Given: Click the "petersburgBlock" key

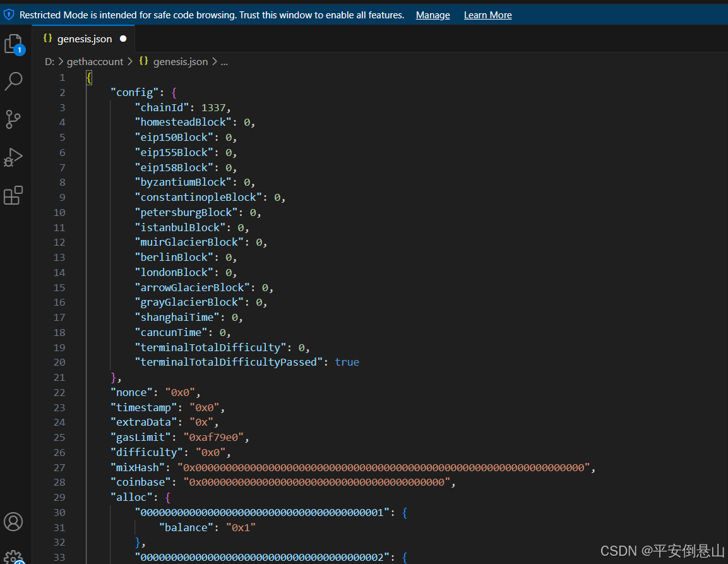Looking at the screenshot, I should pos(186,212).
